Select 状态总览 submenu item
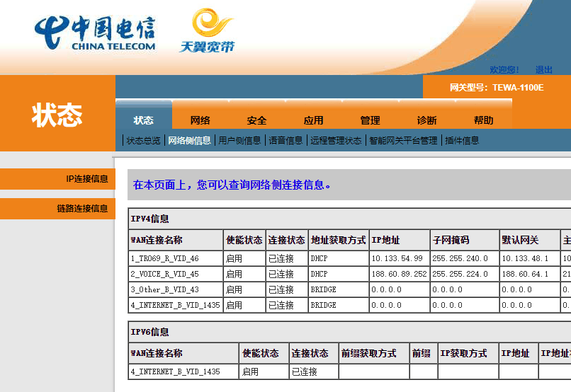571x392 pixels. click(x=143, y=140)
